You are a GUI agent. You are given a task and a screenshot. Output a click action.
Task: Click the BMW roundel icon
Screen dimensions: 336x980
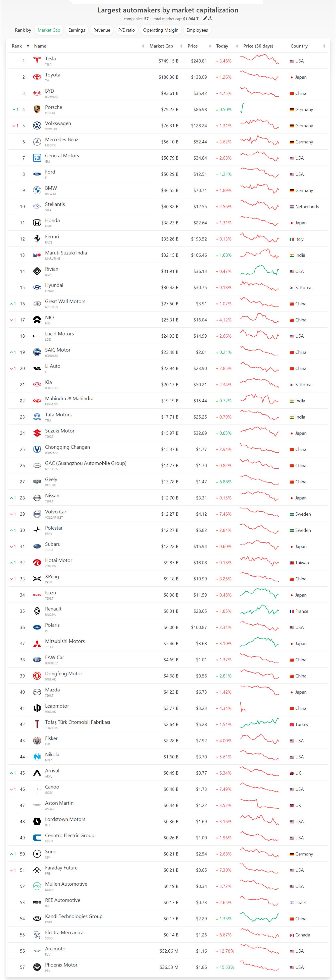[x=37, y=190]
